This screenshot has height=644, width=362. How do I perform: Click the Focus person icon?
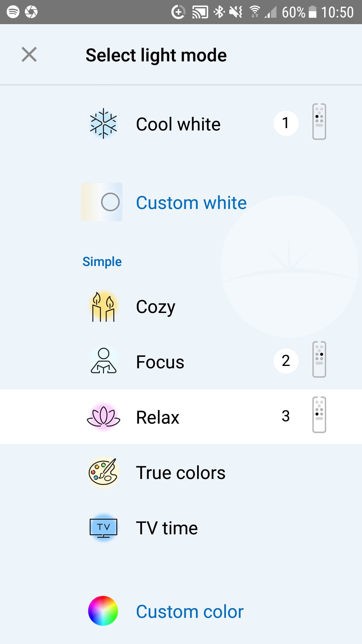tap(103, 361)
